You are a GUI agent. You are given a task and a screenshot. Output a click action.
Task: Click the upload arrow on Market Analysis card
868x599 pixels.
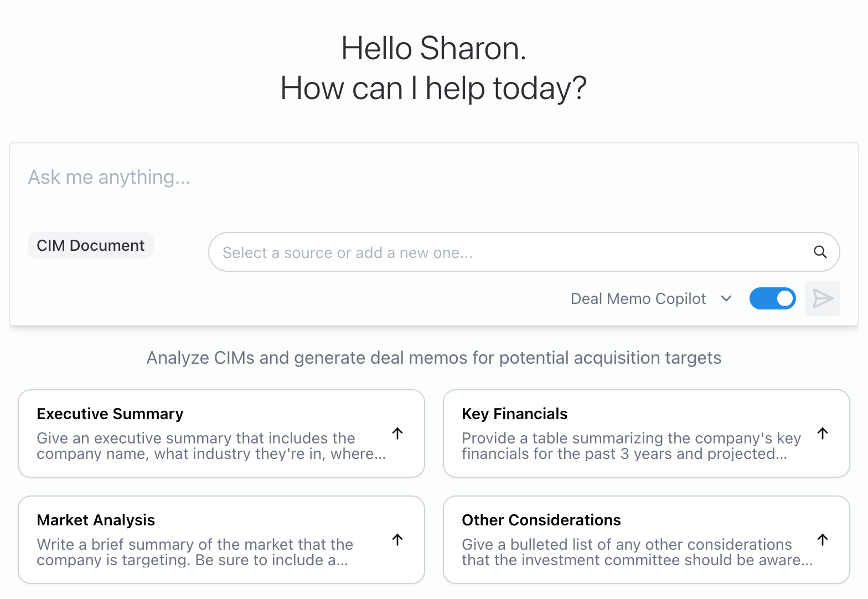click(x=397, y=540)
